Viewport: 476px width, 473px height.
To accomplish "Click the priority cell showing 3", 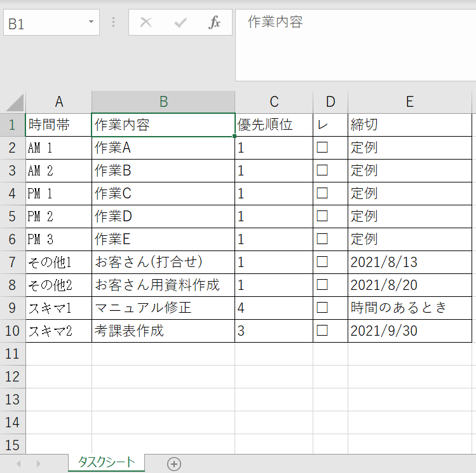I will [x=274, y=331].
